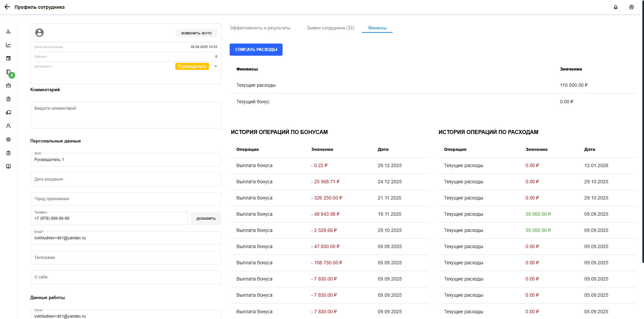Click bonus payout value - 0.22 ₽
The image size is (644, 319).
point(319,165)
